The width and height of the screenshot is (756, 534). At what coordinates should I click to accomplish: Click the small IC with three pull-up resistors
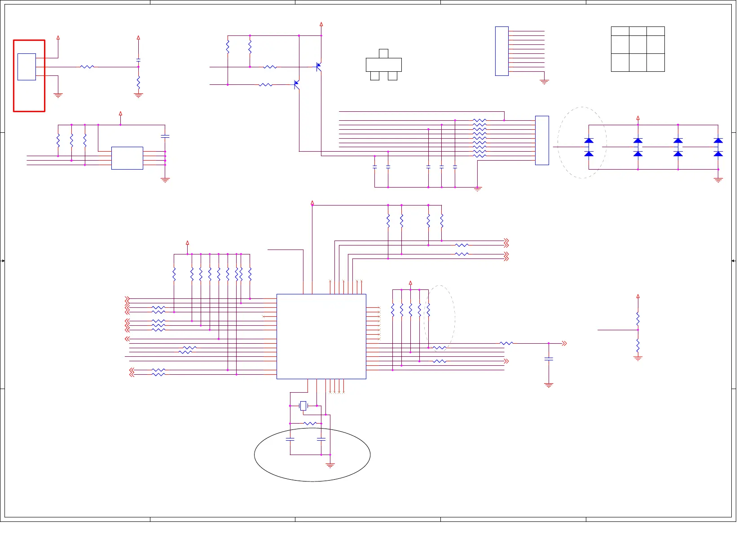click(127, 158)
